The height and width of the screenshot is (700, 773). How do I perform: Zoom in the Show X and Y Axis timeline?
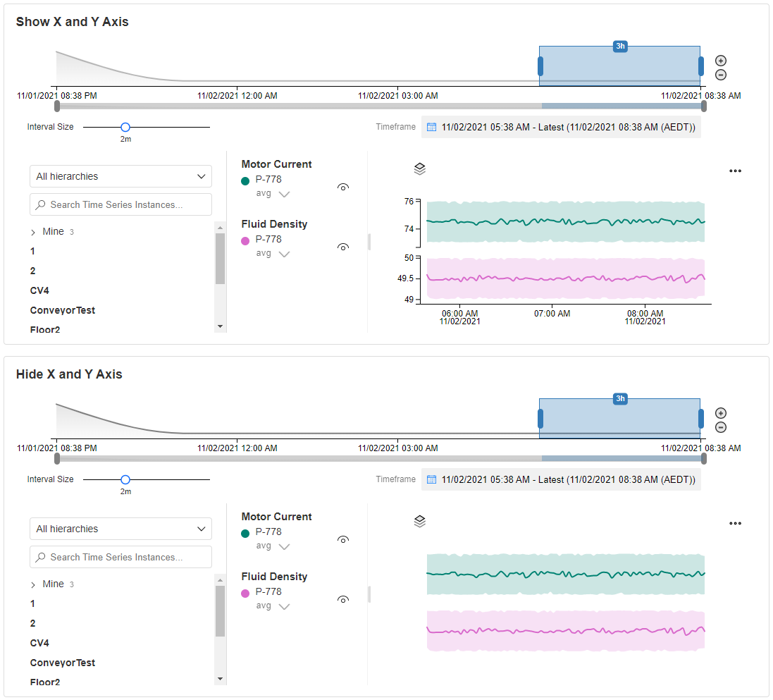721,61
